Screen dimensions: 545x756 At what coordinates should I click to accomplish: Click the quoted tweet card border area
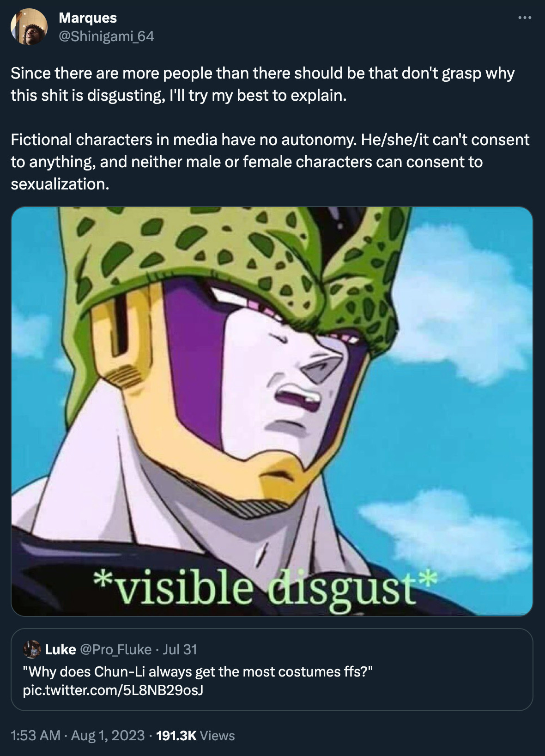pos(272,669)
